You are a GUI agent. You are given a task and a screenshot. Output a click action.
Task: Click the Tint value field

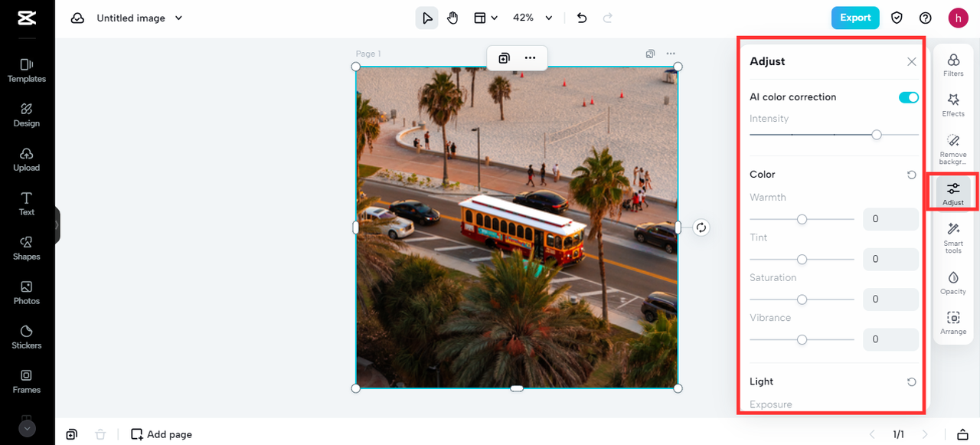(x=890, y=259)
